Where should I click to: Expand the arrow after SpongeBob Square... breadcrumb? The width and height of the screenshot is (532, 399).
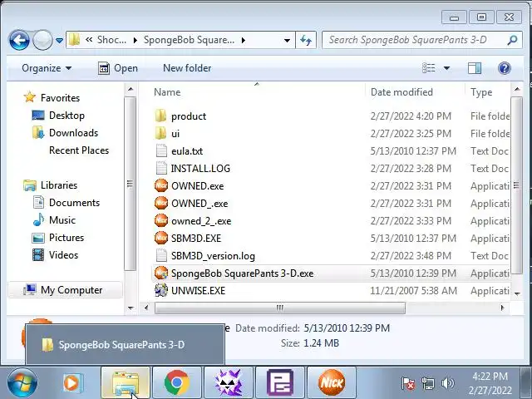244,41
